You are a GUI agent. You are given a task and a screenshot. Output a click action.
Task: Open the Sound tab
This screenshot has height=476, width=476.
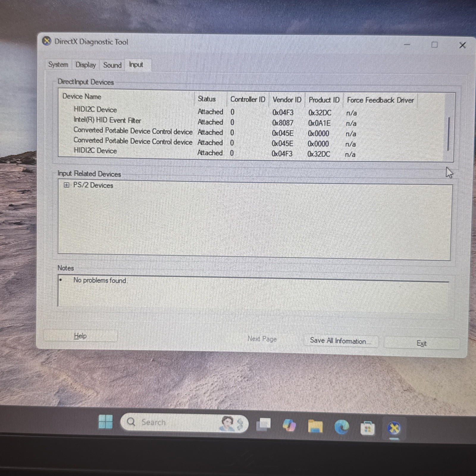point(112,65)
